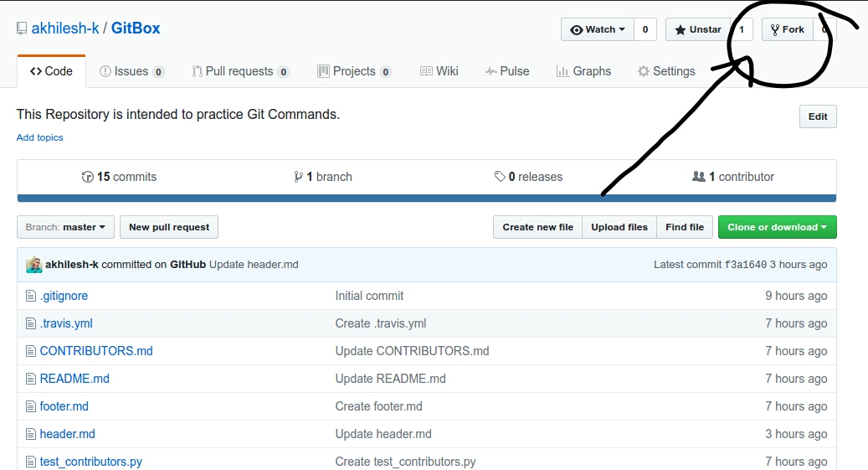Open the Create .travis.yml commit message
The image size is (868, 470).
tap(381, 323)
